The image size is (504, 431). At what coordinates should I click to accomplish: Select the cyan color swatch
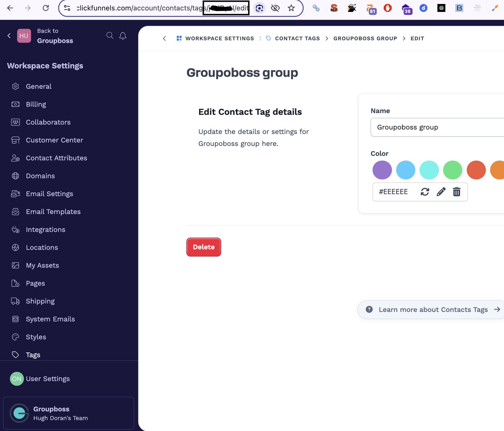(429, 170)
